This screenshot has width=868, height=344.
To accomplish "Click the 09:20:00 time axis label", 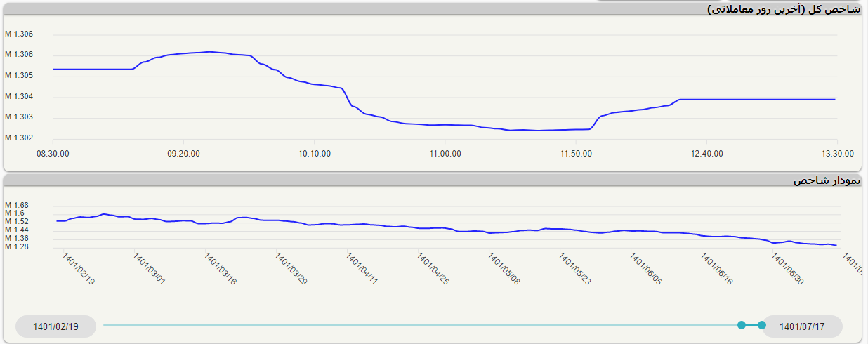I will point(183,153).
